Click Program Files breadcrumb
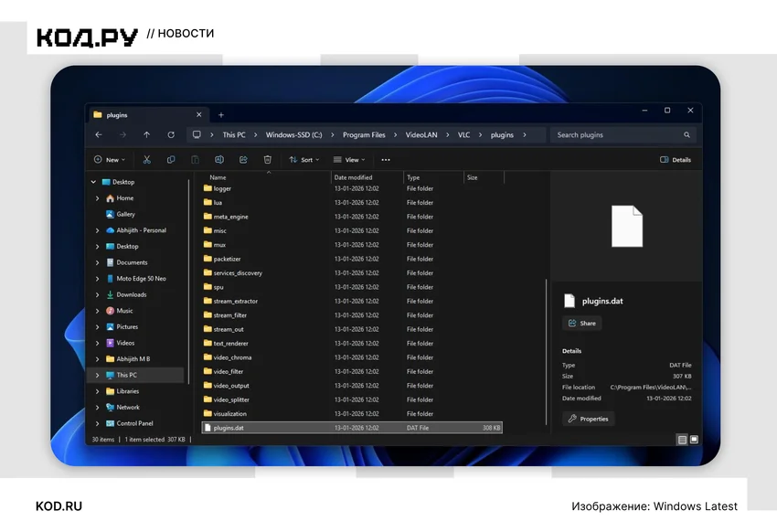Viewport: 777px width, 532px height. coord(364,134)
